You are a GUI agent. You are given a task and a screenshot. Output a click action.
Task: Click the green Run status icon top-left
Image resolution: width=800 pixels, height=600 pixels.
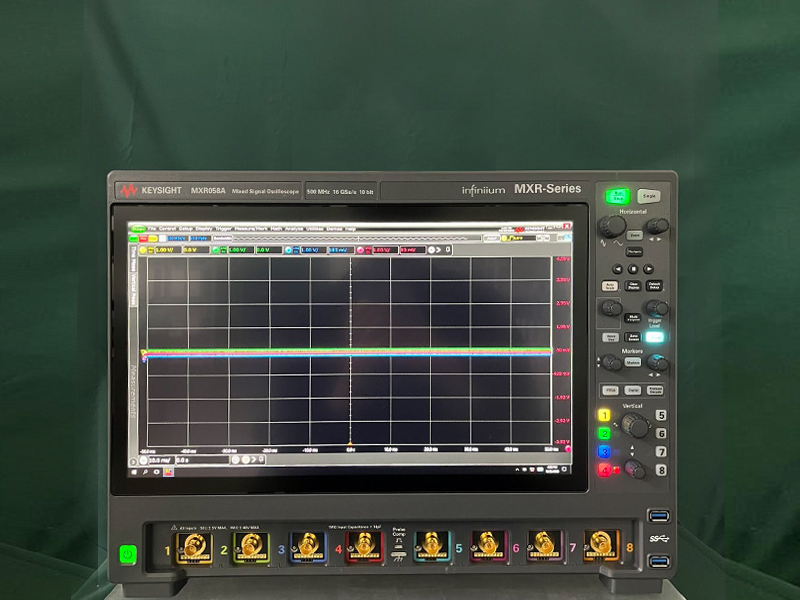coord(137,228)
